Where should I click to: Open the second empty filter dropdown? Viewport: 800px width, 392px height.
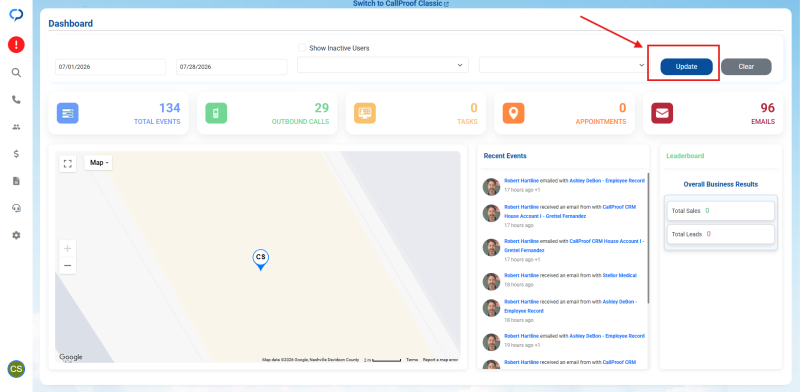coord(564,65)
